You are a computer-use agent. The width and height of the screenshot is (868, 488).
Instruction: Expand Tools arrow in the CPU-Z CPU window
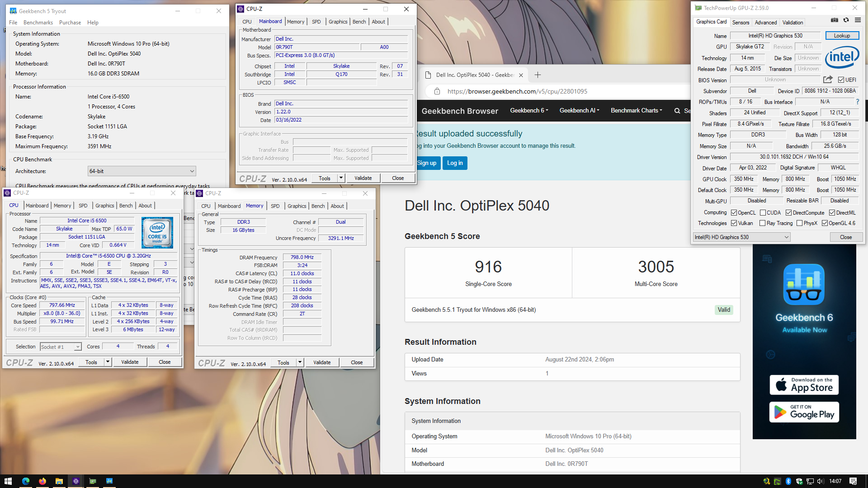click(x=108, y=362)
